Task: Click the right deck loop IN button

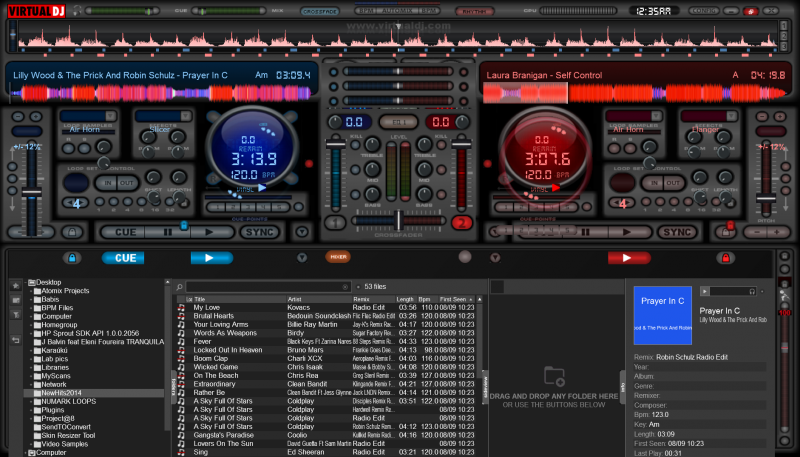Action: pyautogui.click(x=654, y=183)
